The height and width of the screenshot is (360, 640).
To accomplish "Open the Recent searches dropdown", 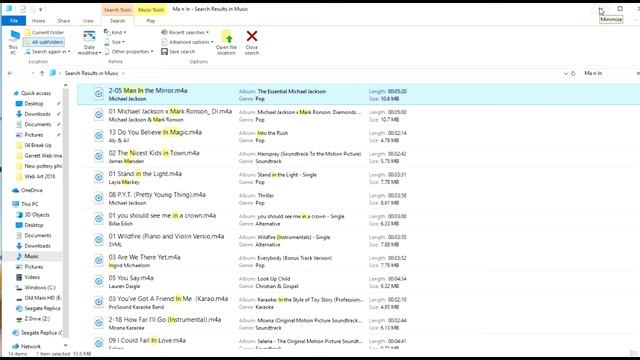I will click(x=185, y=32).
